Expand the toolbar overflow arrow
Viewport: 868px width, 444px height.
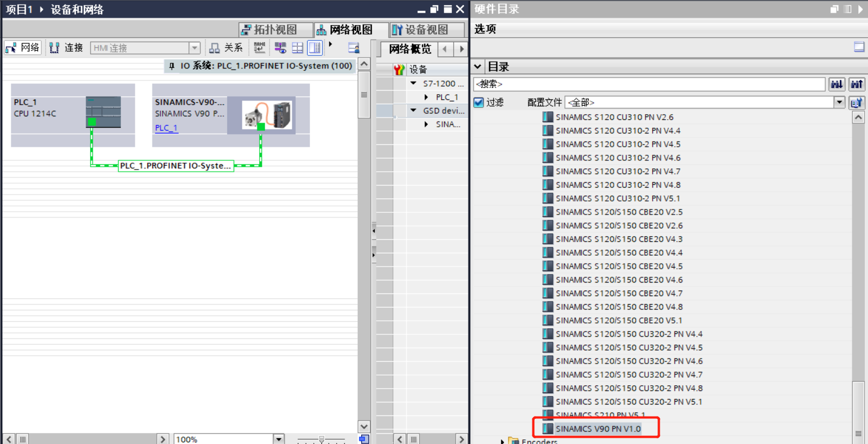coord(330,45)
